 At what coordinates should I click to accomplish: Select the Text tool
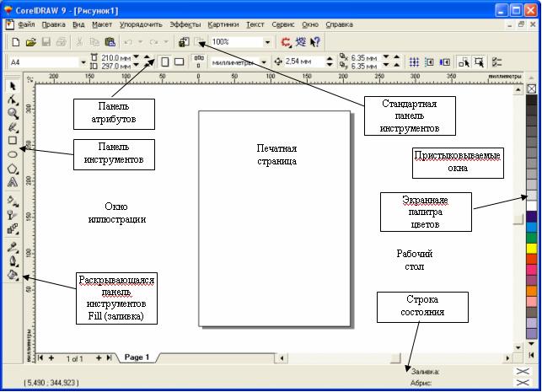tap(12, 182)
